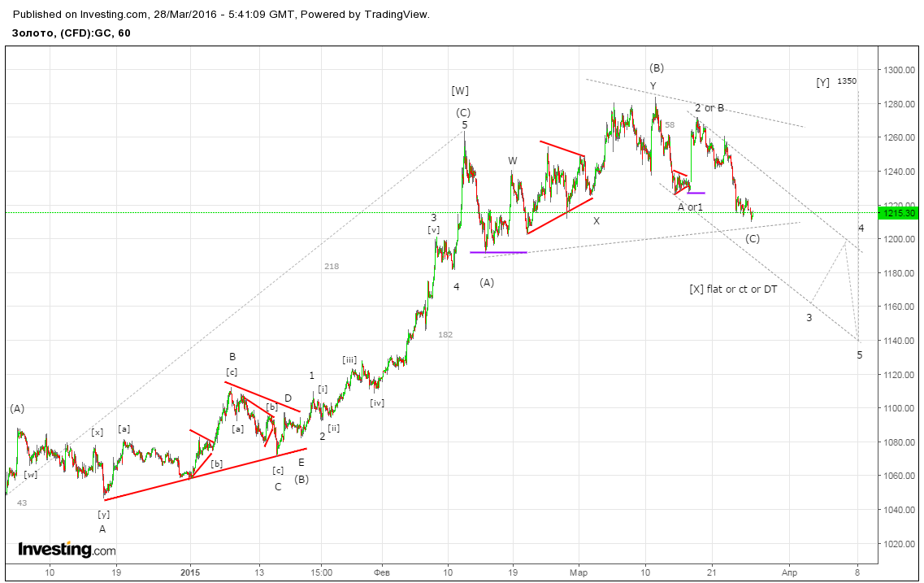924x583 pixels.
Task: Click the 'Золото, (CFD):GC, 60' chart title
Action: coord(72,33)
